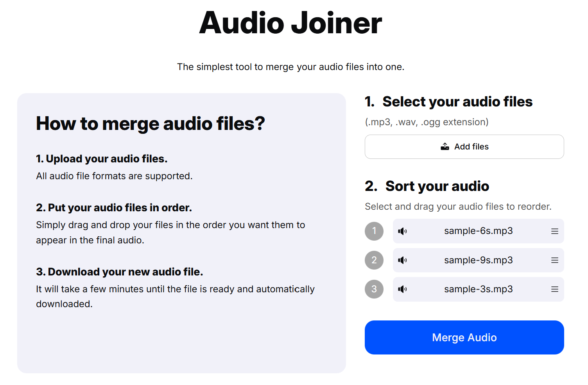Click the 'Sort your audio' section heading
588x385 pixels.
click(427, 186)
